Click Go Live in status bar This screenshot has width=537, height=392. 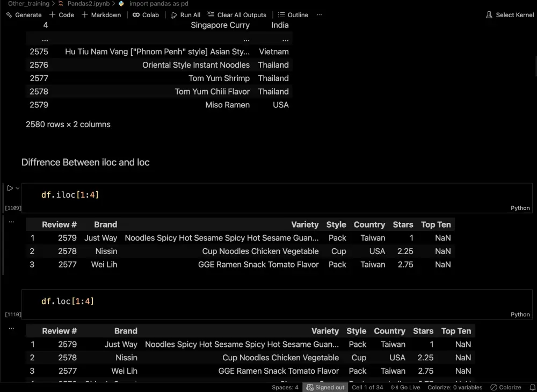(x=405, y=387)
